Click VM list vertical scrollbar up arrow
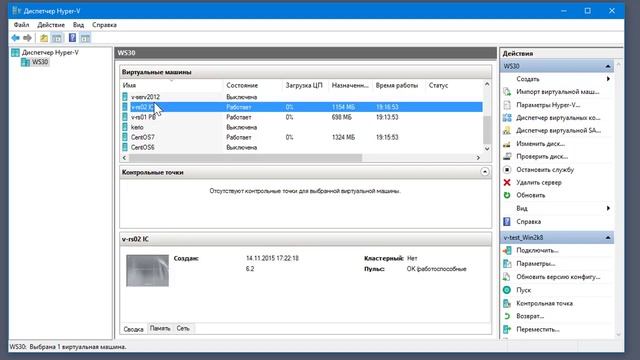 pyautogui.click(x=487, y=84)
